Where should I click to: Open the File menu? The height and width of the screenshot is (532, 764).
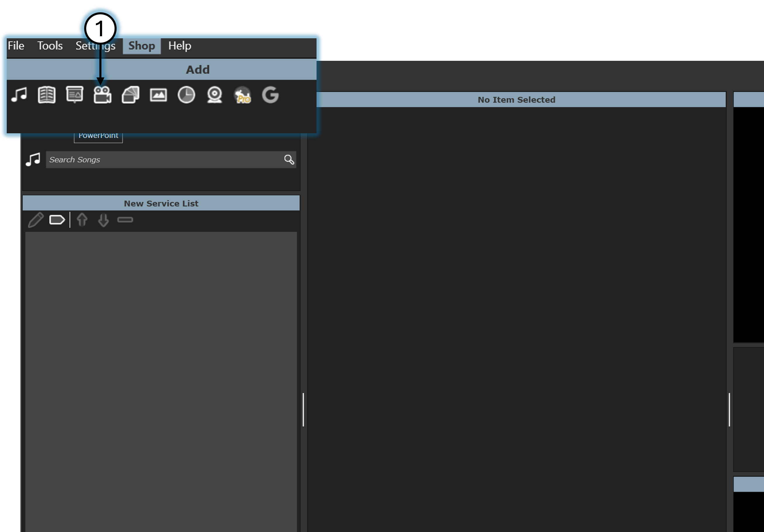(x=16, y=46)
